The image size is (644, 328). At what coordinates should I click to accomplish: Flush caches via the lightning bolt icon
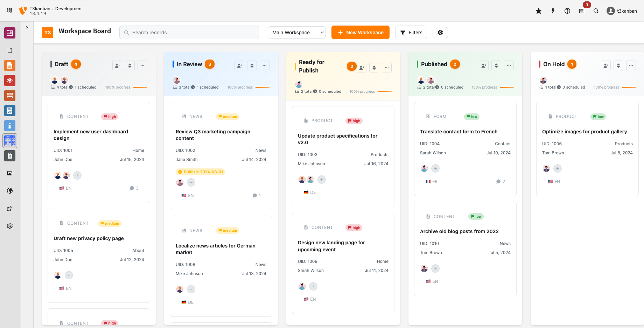pyautogui.click(x=553, y=11)
